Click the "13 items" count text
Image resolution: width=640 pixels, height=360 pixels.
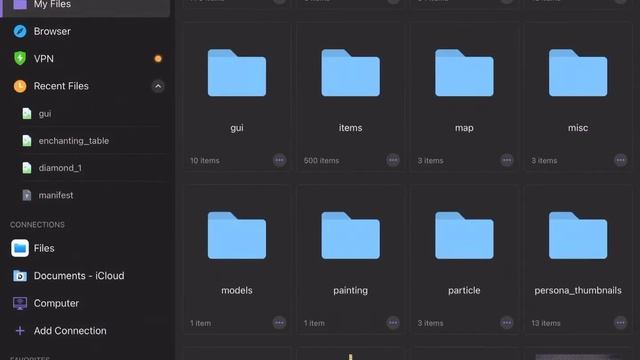tap(546, 323)
